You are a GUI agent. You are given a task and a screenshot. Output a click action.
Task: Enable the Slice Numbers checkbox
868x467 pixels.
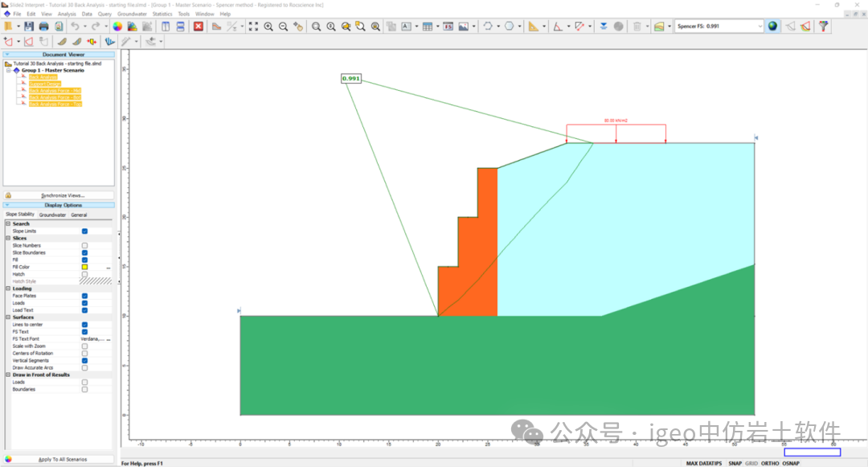click(x=84, y=245)
